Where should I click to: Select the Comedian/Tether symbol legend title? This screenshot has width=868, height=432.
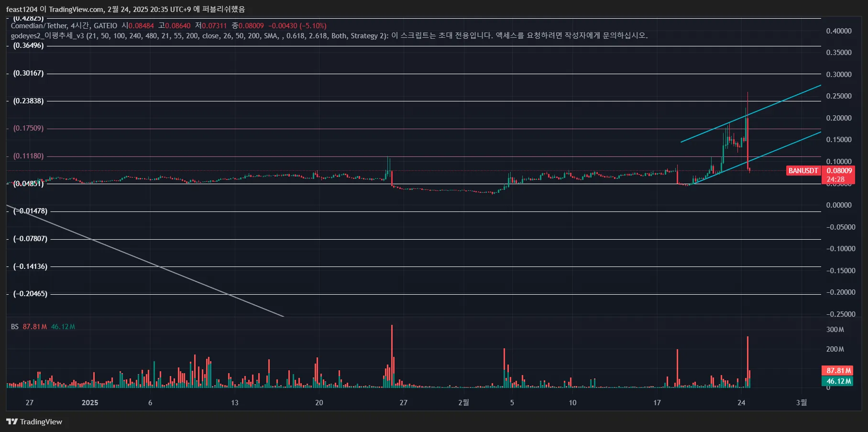click(39, 25)
